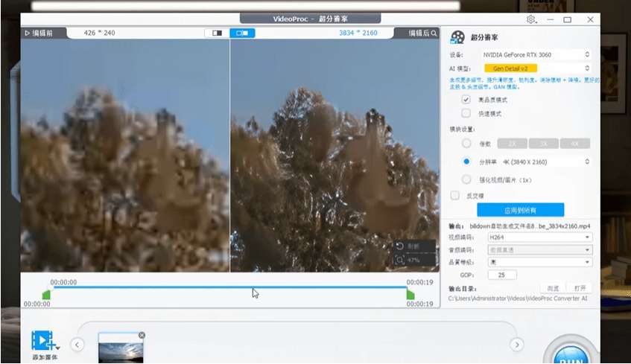The height and width of the screenshot is (364, 631).
Task: Enable the fast mode checkbox
Action: [466, 113]
